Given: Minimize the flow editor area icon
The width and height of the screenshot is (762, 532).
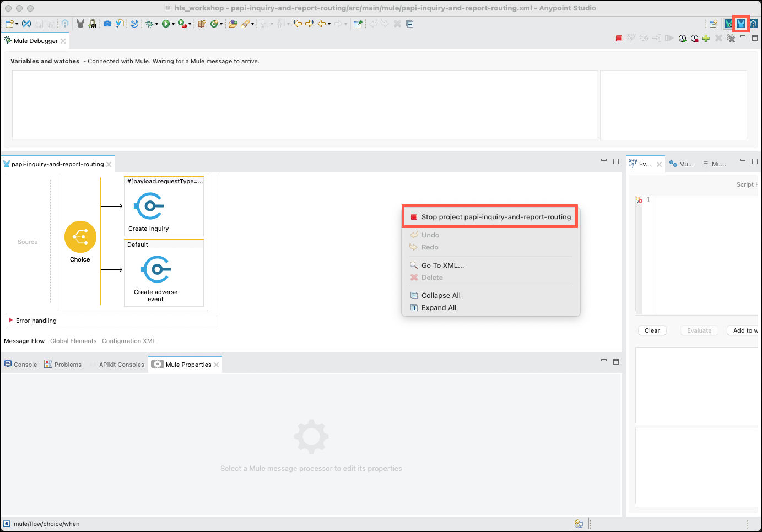Looking at the screenshot, I should click(x=604, y=160).
